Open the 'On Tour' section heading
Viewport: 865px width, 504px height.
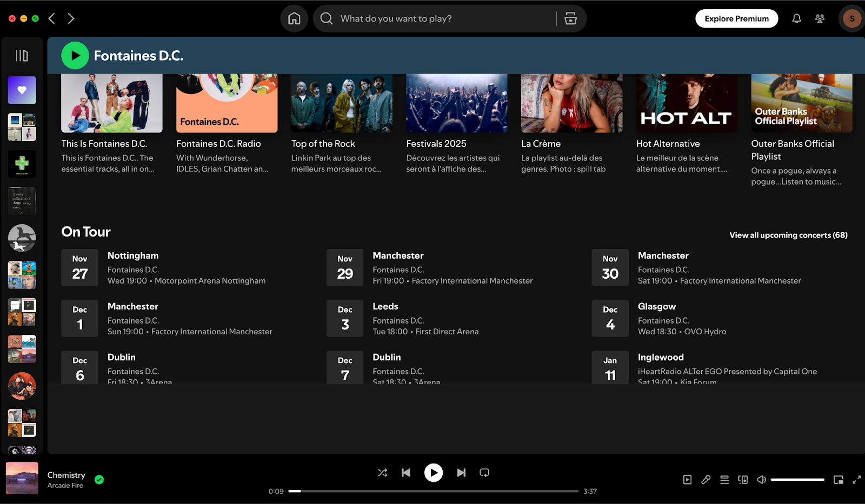click(86, 232)
